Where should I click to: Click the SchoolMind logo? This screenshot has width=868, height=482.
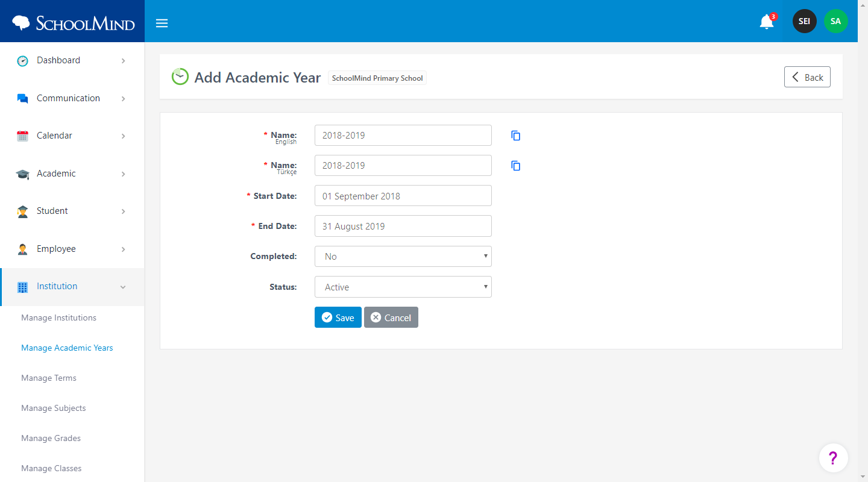point(73,23)
